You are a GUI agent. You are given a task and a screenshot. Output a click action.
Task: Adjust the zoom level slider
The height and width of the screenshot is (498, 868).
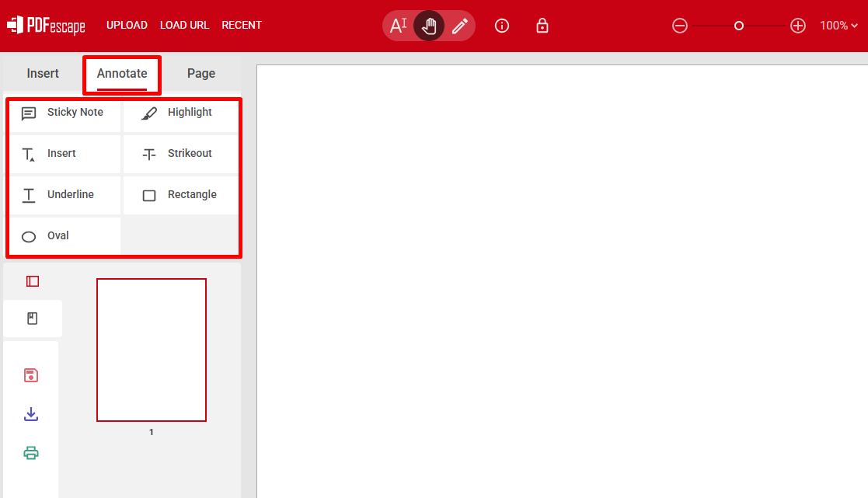tap(738, 25)
